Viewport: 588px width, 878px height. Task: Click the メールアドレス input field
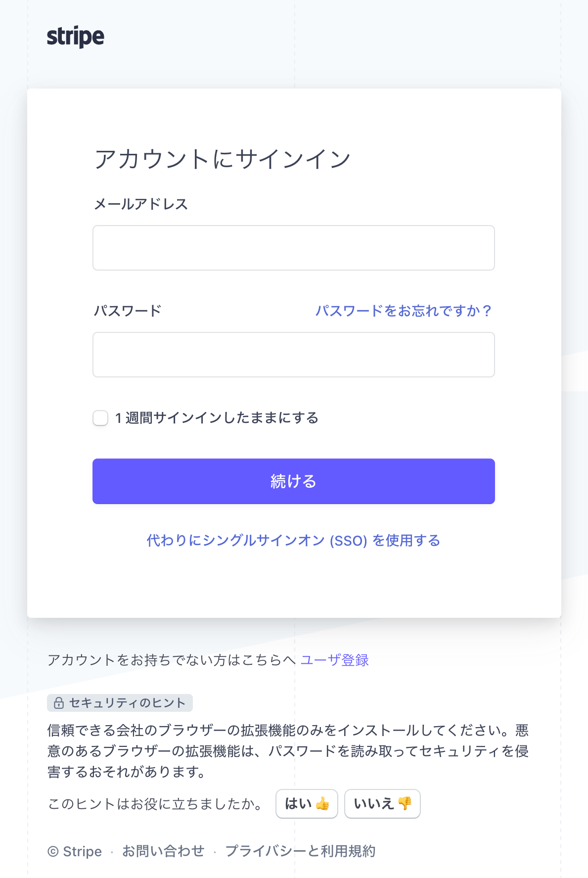pos(293,247)
